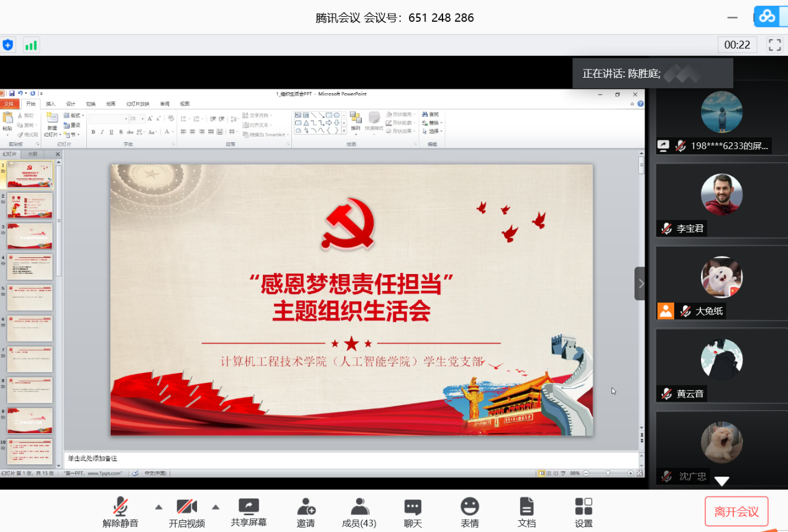Switch to the 设计 (Design) ribbon tab
The width and height of the screenshot is (788, 532).
click(71, 104)
